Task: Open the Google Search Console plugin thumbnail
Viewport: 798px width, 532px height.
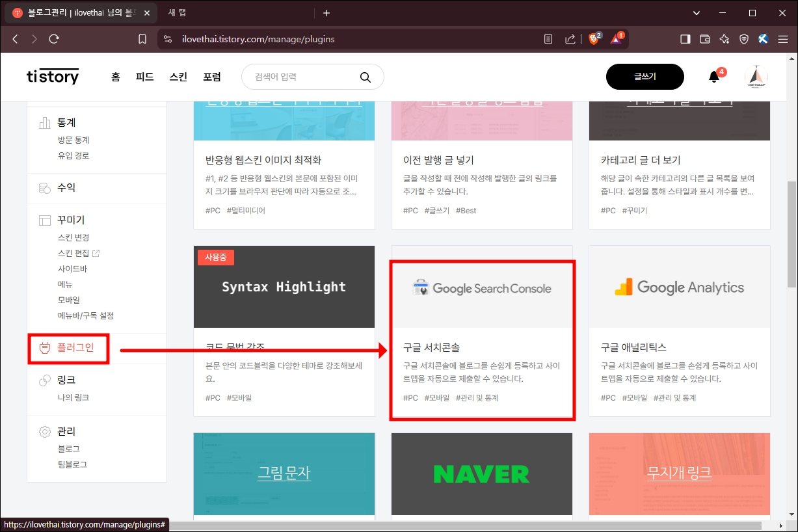Action: pos(482,288)
